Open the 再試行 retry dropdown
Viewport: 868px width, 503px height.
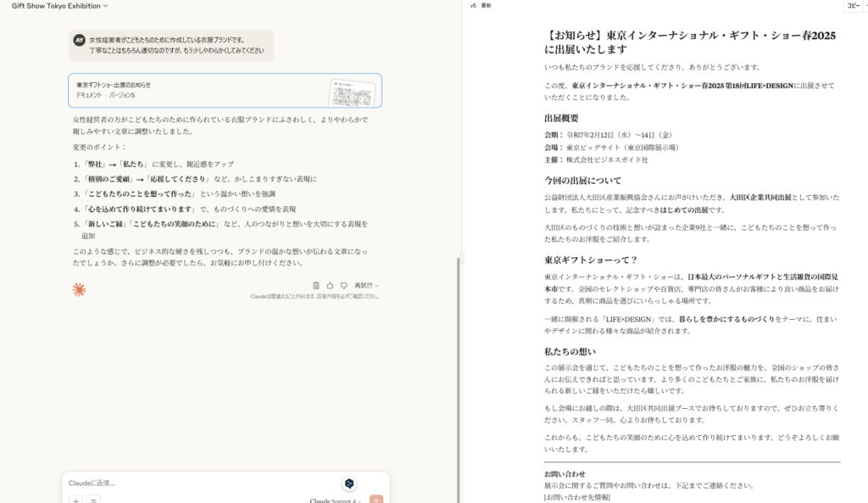click(x=366, y=286)
